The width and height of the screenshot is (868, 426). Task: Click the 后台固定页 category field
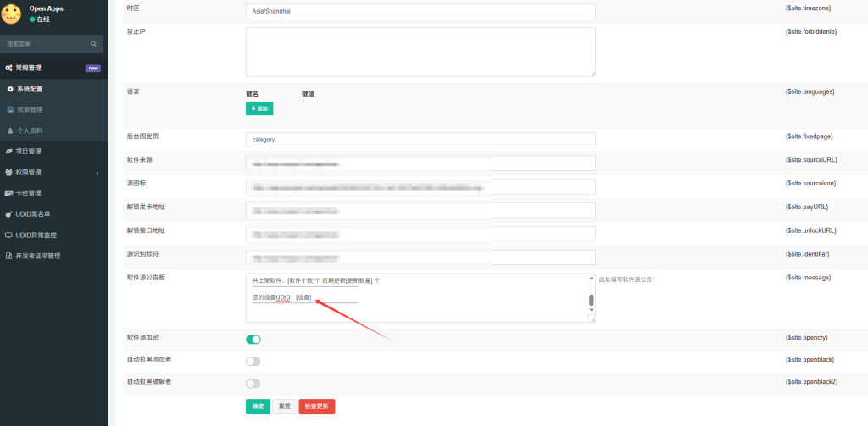(x=420, y=140)
